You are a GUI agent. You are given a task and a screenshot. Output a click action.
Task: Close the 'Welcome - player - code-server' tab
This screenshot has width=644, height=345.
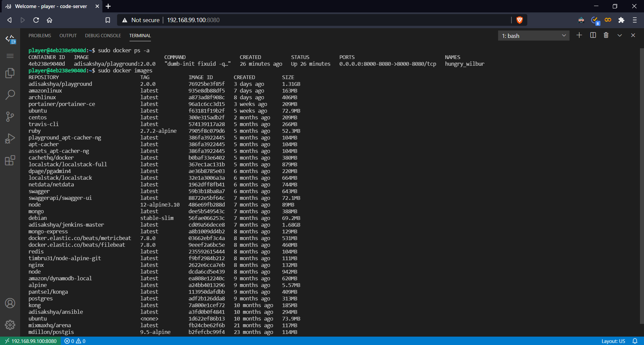(97, 6)
